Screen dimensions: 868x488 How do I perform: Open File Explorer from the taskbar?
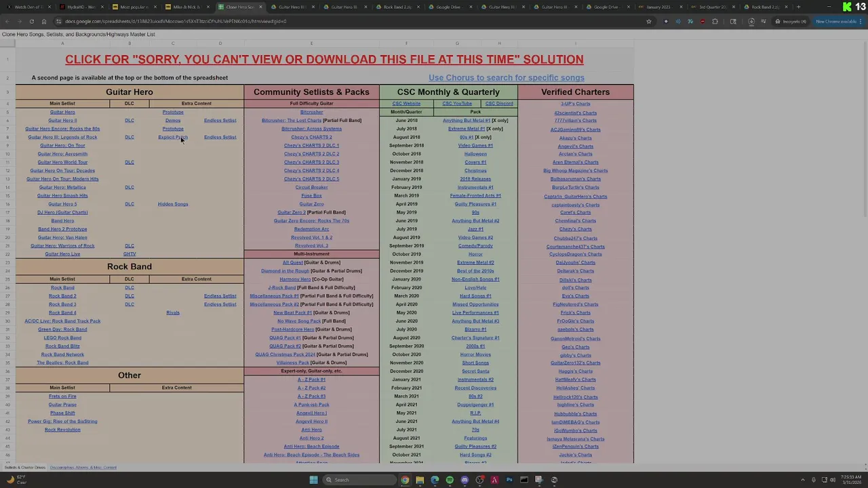pos(420,480)
